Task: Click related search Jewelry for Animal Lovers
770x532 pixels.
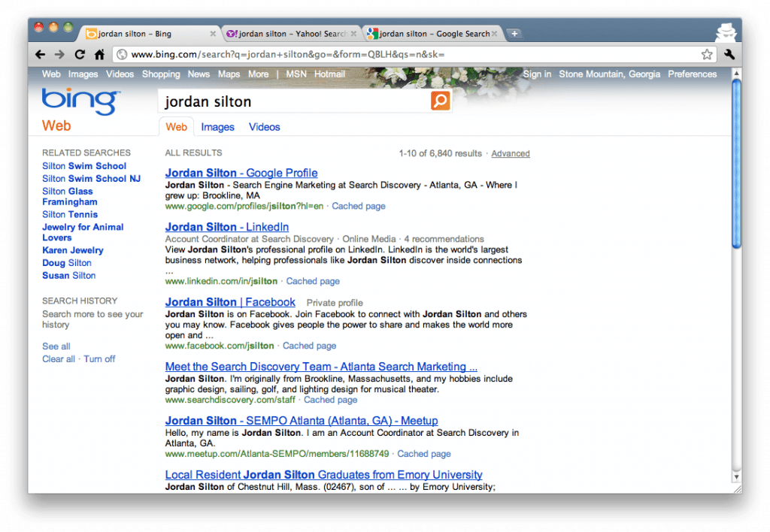Action: point(83,232)
